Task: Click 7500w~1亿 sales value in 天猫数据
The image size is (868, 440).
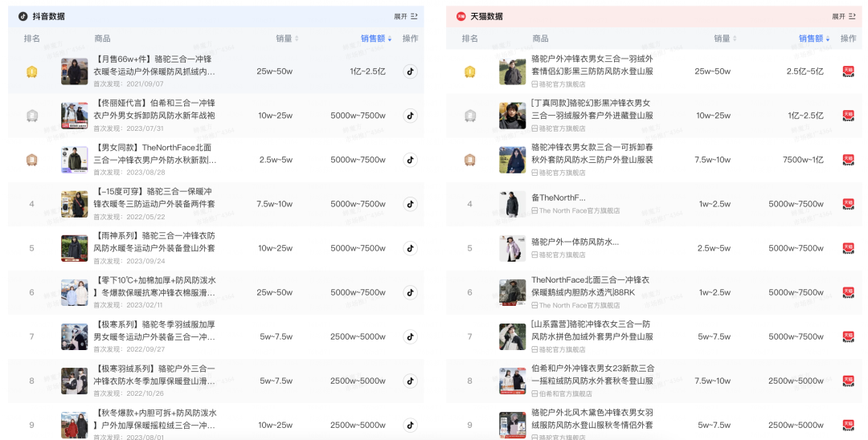Action: [803, 160]
